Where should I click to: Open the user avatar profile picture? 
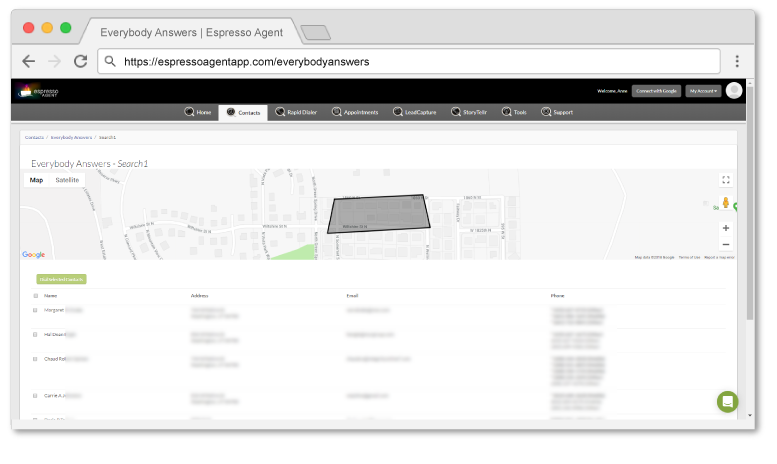734,91
